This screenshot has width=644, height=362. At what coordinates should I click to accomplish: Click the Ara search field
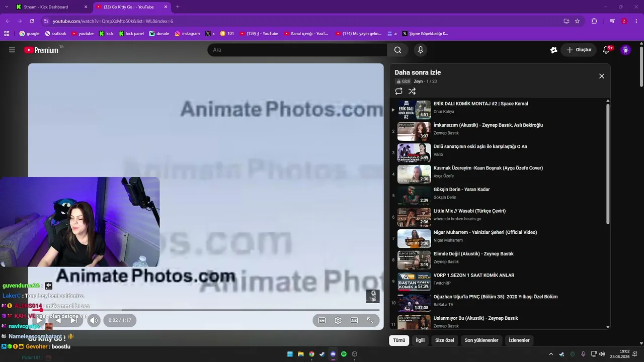(x=297, y=50)
